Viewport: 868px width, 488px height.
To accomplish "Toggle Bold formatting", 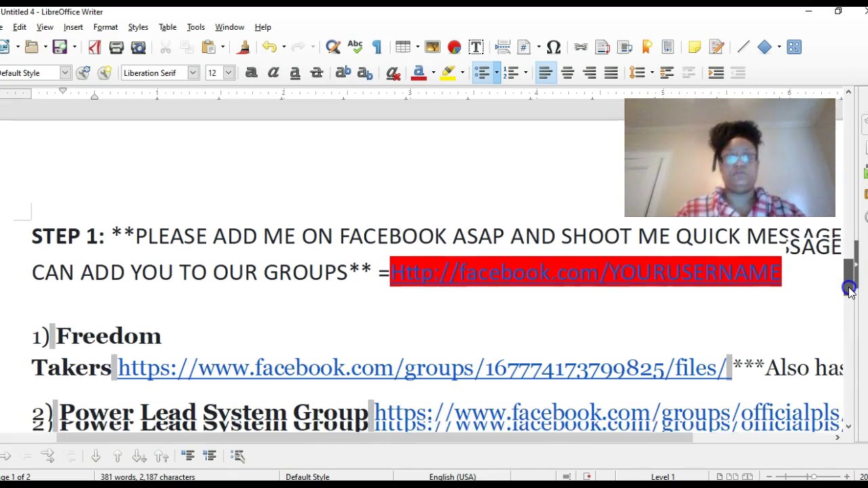I will pos(251,73).
